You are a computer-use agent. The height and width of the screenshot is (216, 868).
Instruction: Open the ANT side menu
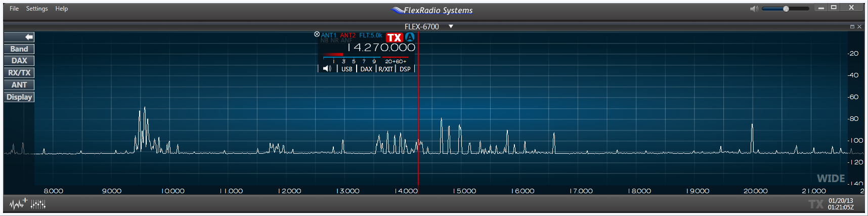click(19, 85)
